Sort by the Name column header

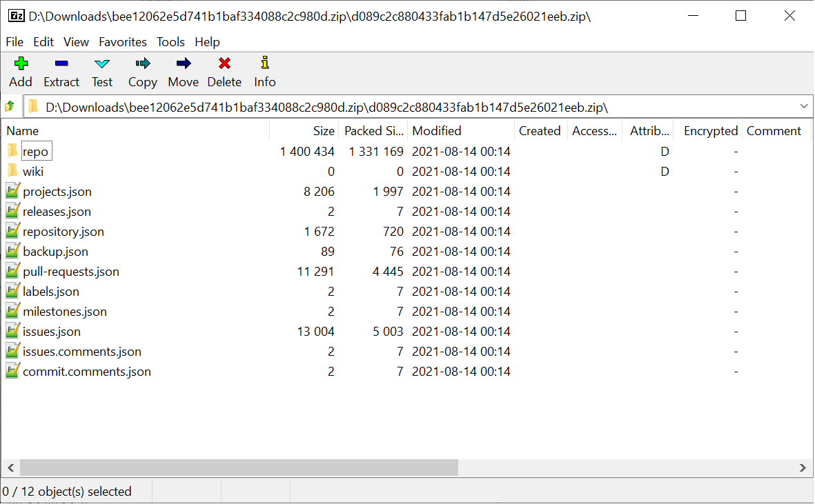(135, 131)
